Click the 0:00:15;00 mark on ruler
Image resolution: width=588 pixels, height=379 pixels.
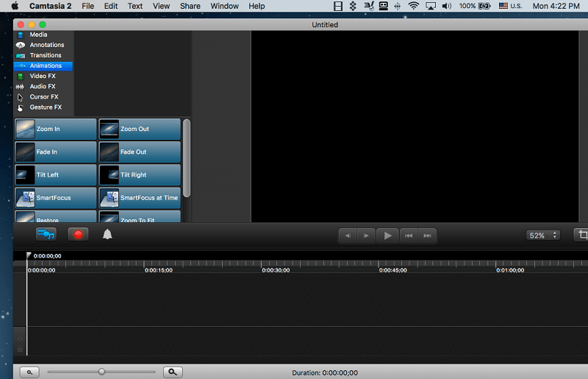(x=159, y=270)
